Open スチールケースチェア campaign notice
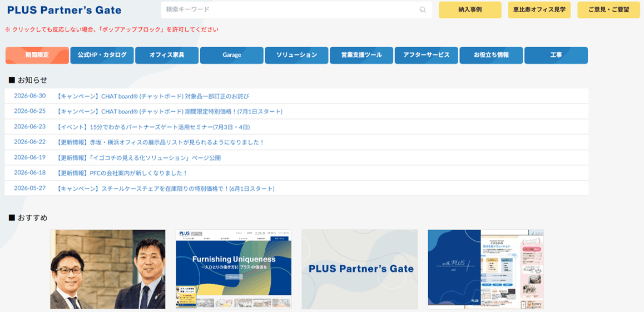This screenshot has width=644, height=312. [x=166, y=189]
